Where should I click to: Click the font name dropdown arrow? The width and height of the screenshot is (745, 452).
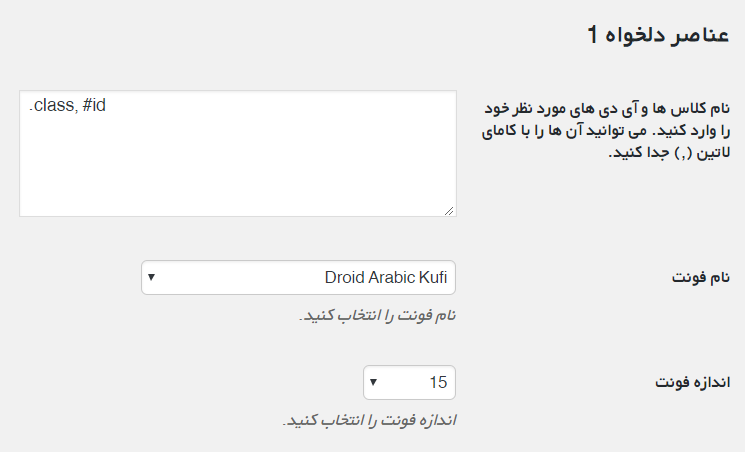coord(151,278)
